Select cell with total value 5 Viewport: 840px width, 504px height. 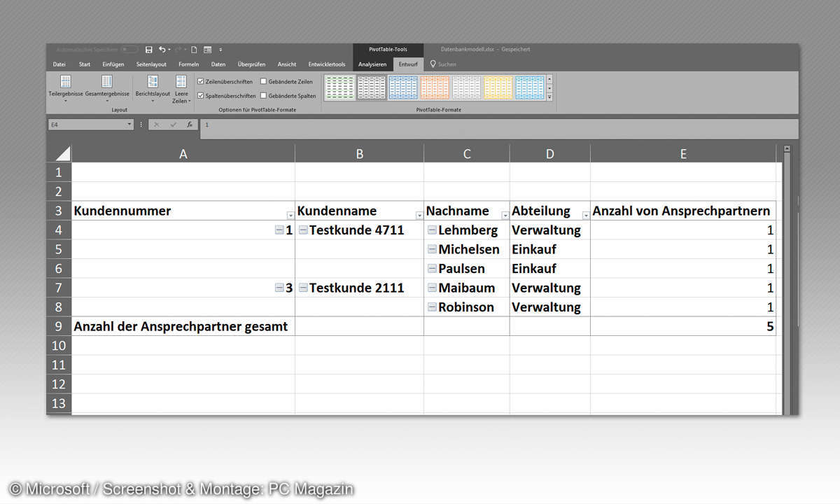pyautogui.click(x=683, y=326)
